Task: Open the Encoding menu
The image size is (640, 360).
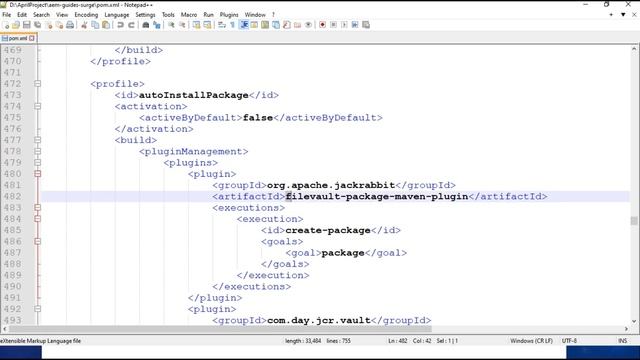Action: pyautogui.click(x=86, y=15)
